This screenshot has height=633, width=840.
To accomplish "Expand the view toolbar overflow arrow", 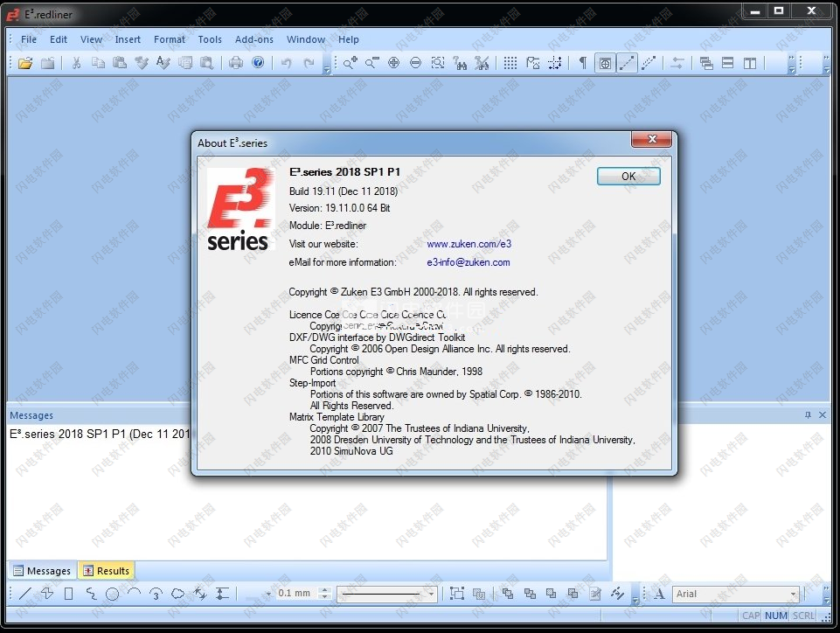I will [792, 63].
